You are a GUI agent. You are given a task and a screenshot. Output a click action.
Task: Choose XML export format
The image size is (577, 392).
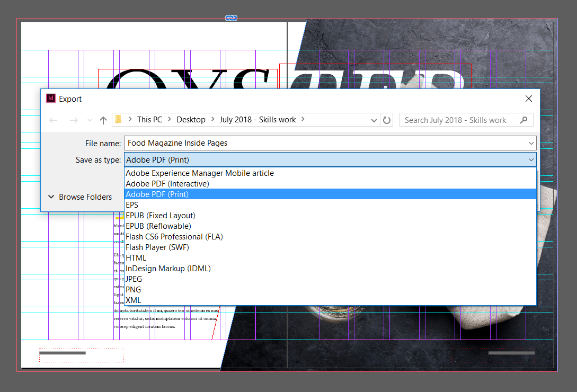coord(330,300)
